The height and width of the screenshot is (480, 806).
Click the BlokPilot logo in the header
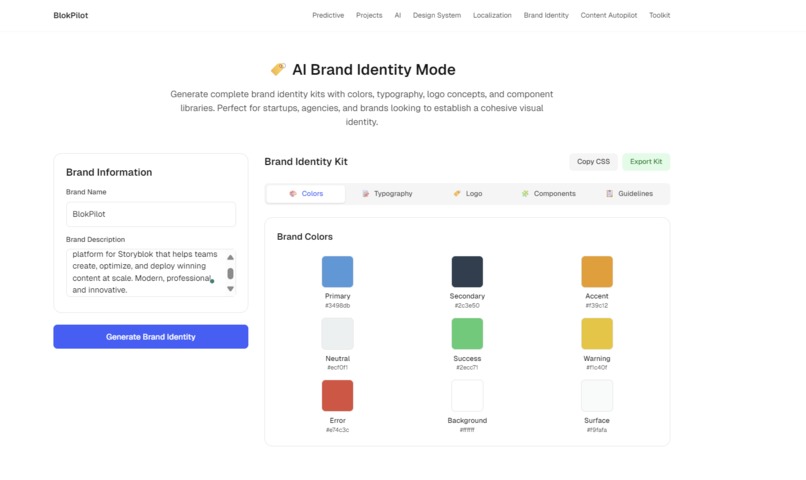[70, 15]
